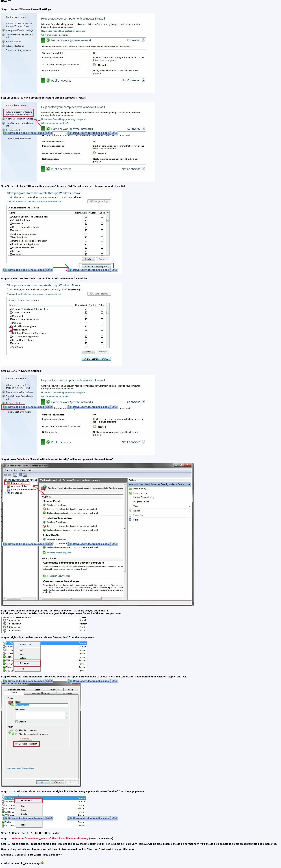281x868 pixels.
Task: Click the Export Policy icon in Actions pane
Action: 130,493
